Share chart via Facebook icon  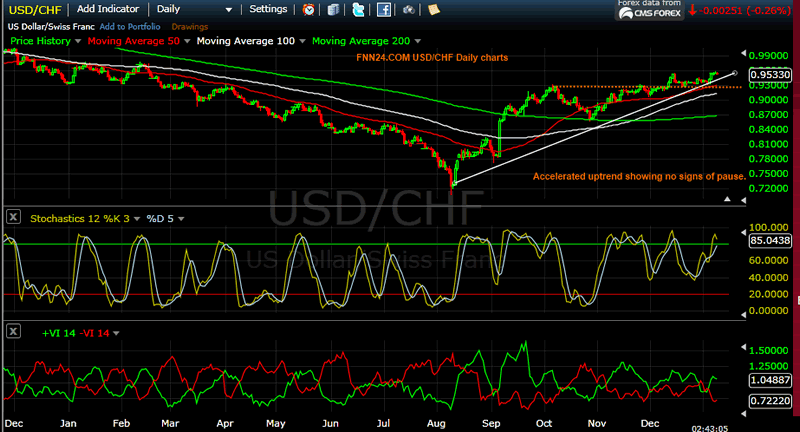[x=383, y=9]
